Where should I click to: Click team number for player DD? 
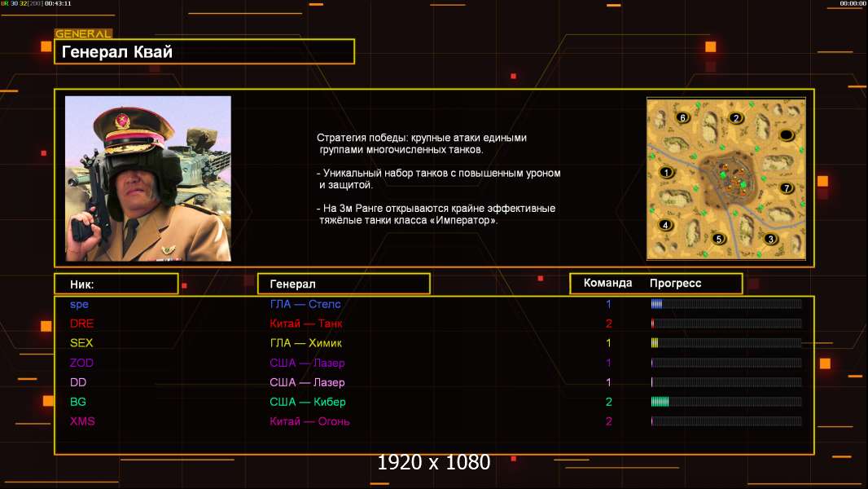(608, 382)
